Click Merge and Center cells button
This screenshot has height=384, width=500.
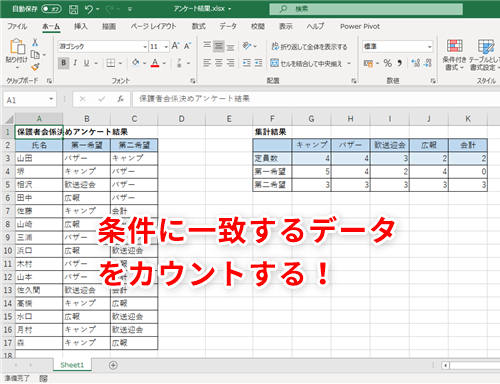(x=306, y=63)
